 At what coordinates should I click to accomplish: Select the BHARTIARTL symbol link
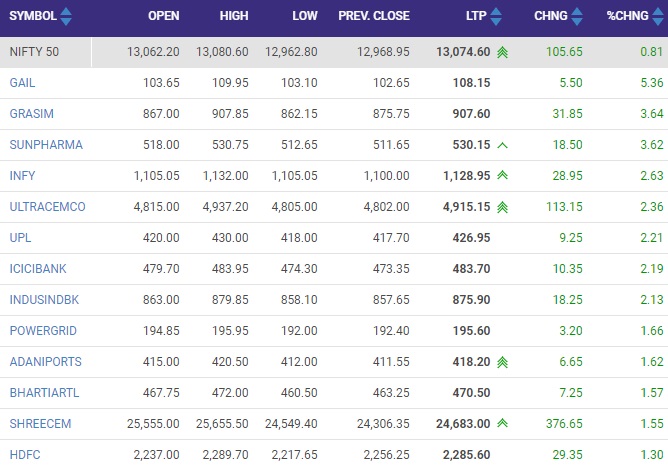click(x=44, y=393)
